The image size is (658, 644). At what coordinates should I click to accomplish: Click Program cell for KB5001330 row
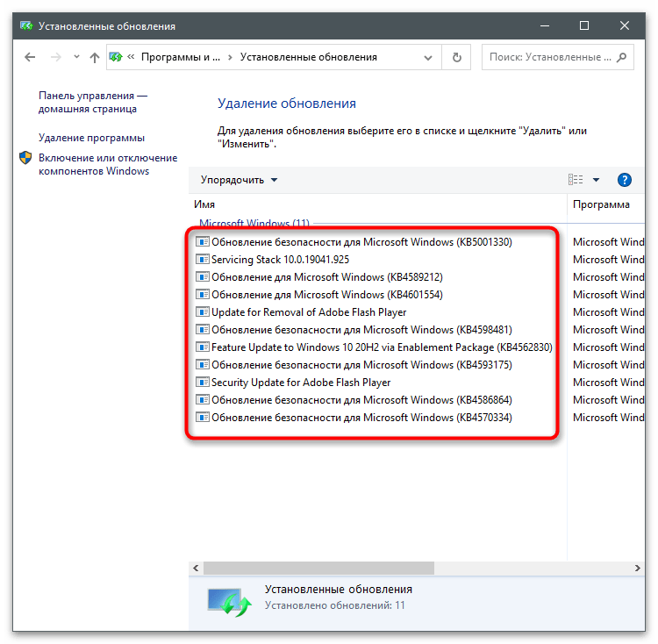pyautogui.click(x=609, y=242)
